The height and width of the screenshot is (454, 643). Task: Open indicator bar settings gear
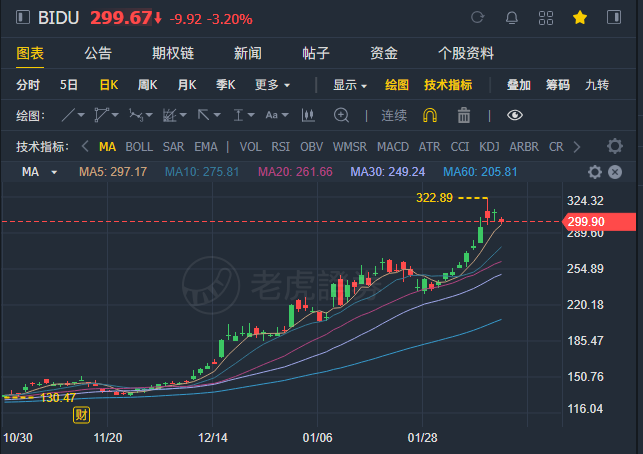[x=614, y=146]
